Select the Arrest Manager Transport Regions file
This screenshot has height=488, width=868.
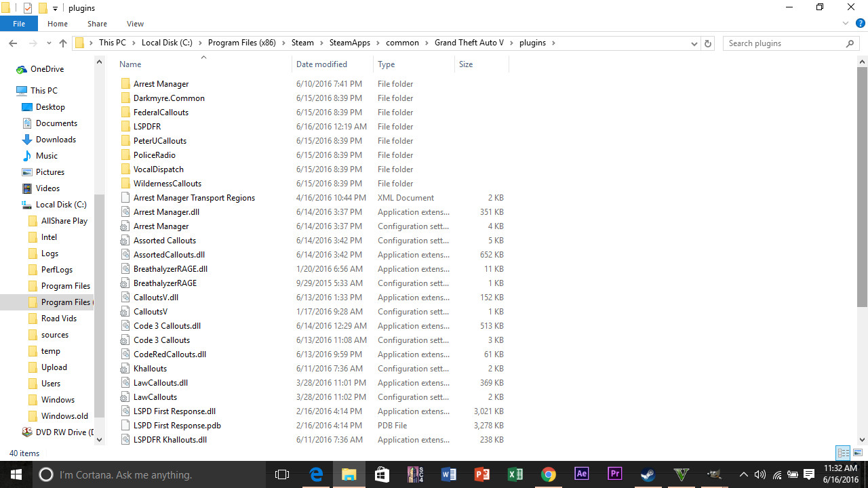(194, 198)
